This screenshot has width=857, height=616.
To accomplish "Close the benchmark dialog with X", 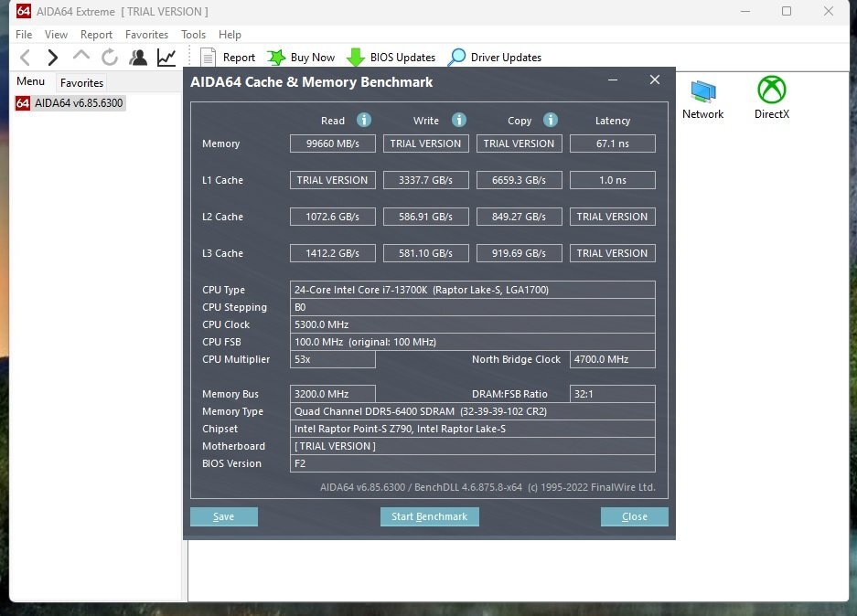I will (x=655, y=80).
